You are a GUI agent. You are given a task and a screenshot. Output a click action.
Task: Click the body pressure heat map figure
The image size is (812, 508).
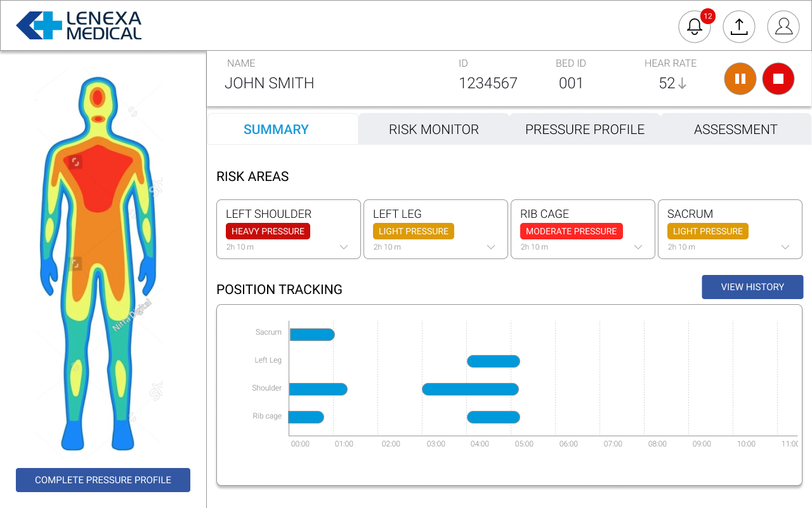(98, 264)
